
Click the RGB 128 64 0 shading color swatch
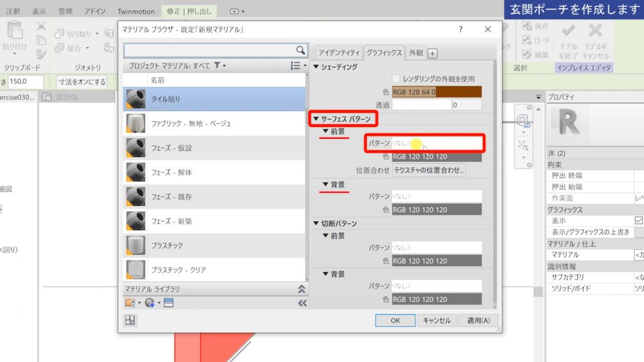[436, 90]
